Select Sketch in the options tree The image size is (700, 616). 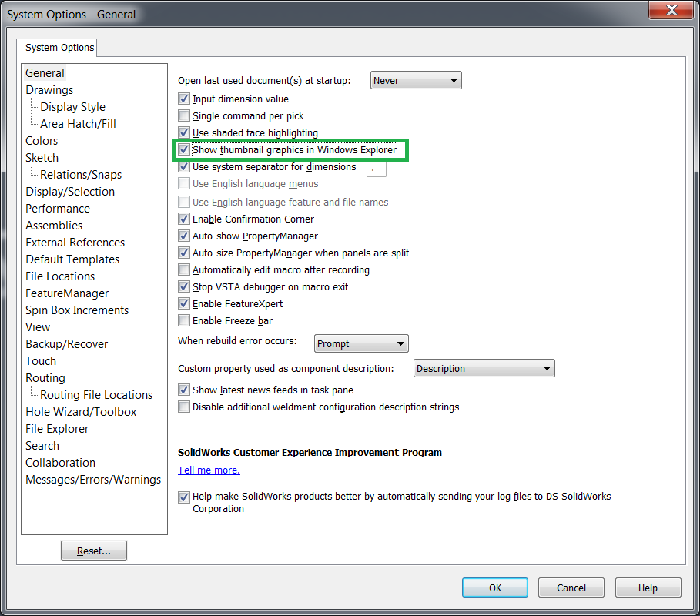(42, 158)
